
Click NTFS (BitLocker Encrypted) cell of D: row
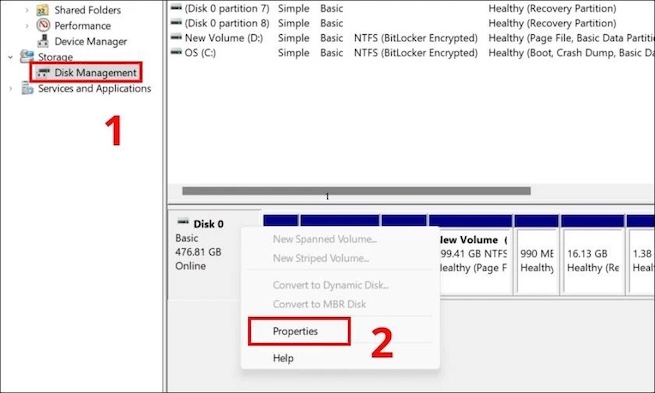(416, 38)
